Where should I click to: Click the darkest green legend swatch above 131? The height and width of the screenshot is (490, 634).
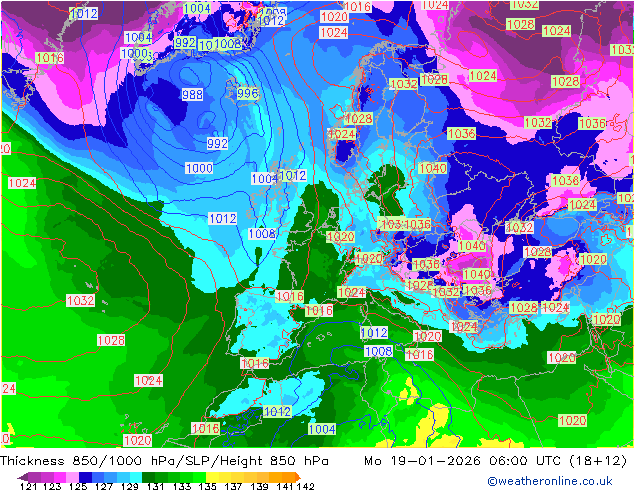(x=148, y=477)
